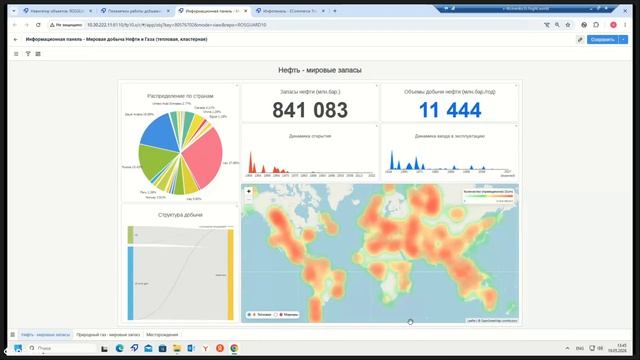Click the ENG language indicator in tray

(x=580, y=348)
